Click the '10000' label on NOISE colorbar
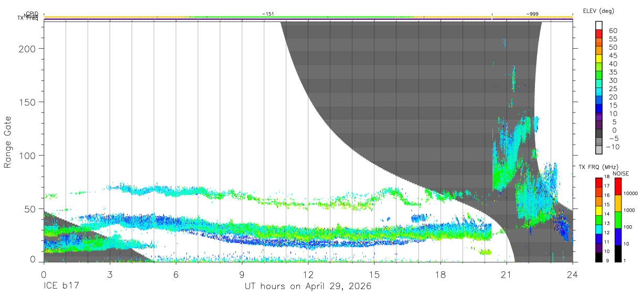 [x=630, y=193]
